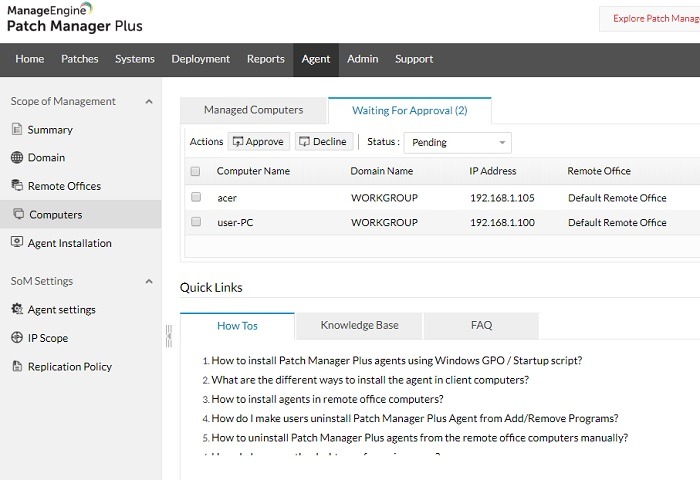
Task: Click the computer name user-PC
Action: point(235,222)
